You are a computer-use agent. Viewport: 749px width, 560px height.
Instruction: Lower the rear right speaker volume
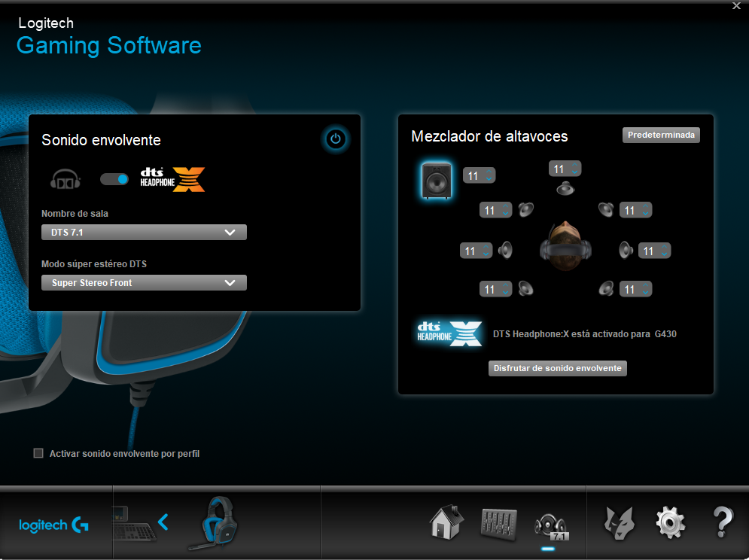tap(645, 293)
